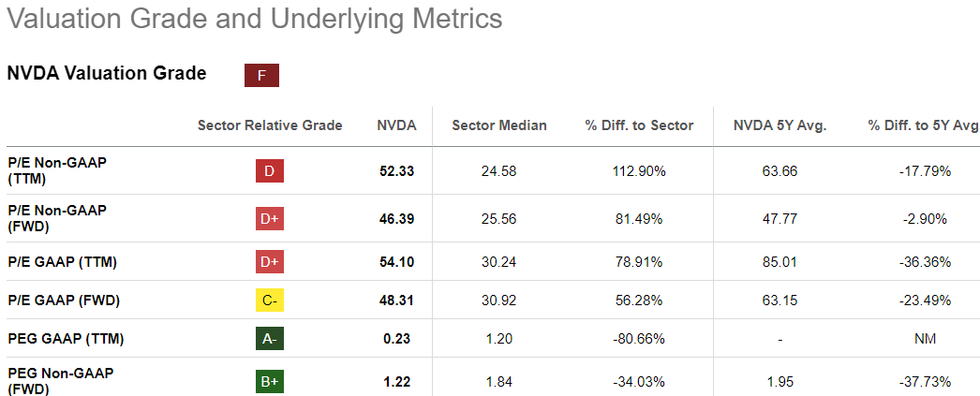This screenshot has width=980, height=396.
Task: Click the green B+ grade badge
Action: click(x=269, y=382)
